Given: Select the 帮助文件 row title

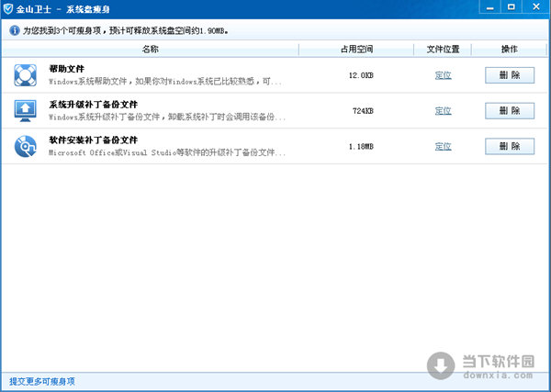Looking at the screenshot, I should (x=67, y=69).
